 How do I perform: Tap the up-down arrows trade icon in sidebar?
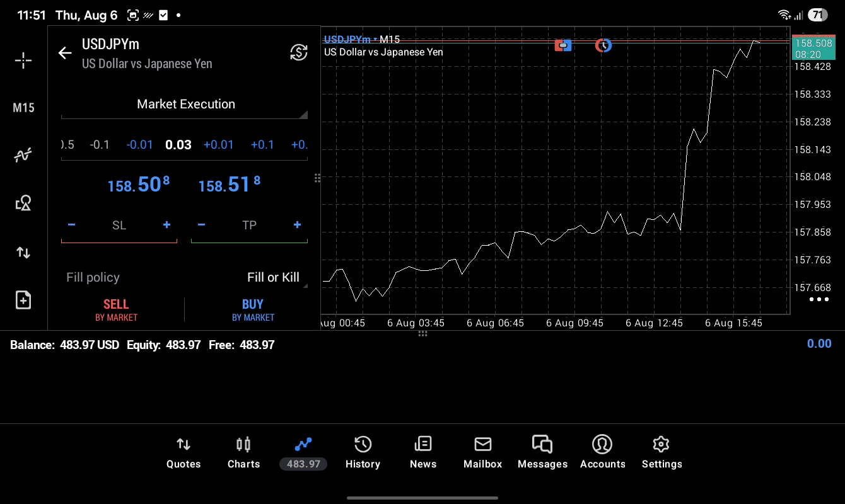pos(23,253)
